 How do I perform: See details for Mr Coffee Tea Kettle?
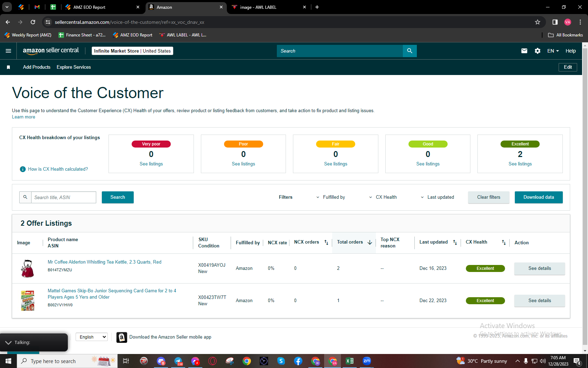tap(539, 268)
